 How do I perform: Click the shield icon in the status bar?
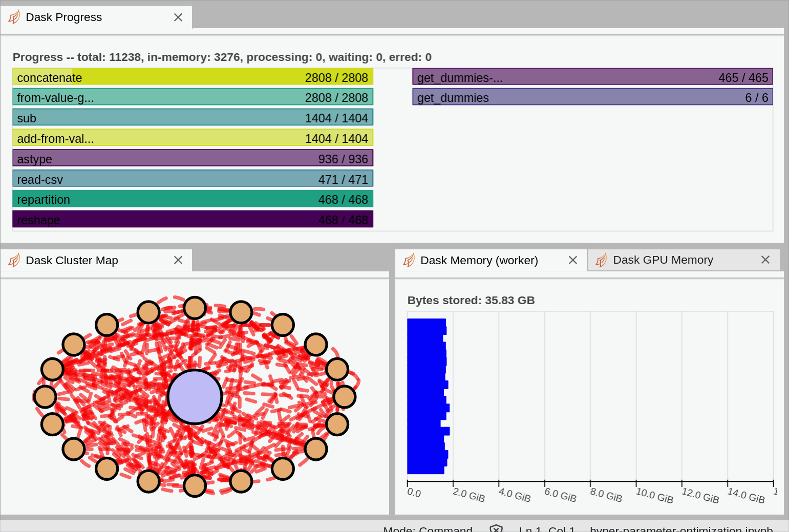[496, 528]
